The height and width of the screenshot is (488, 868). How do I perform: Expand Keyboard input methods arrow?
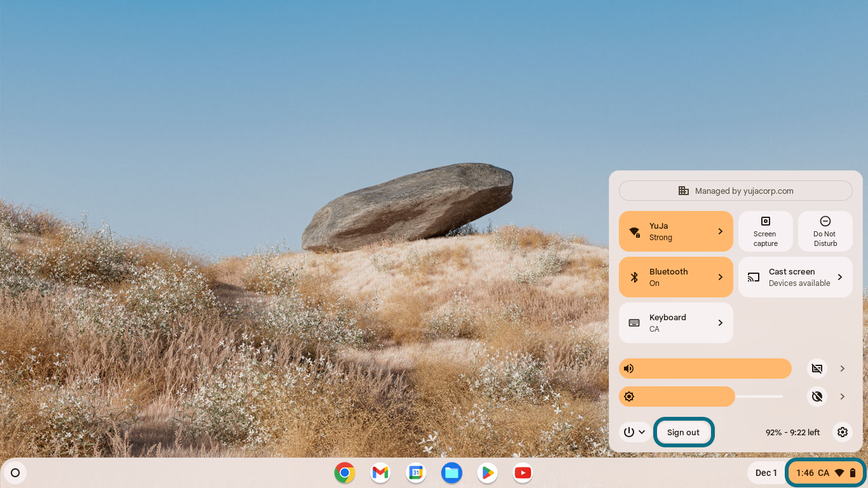point(721,323)
